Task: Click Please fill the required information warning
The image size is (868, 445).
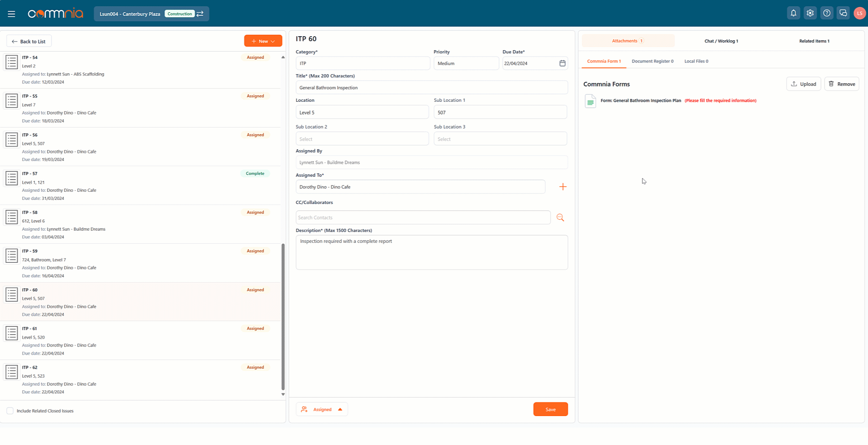Action: [720, 100]
